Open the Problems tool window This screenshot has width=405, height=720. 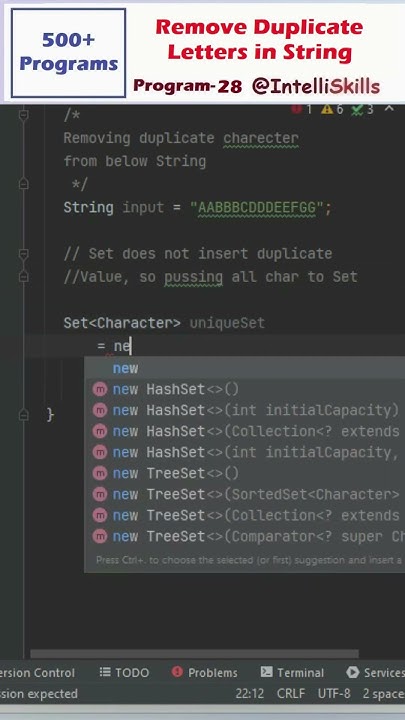tap(204, 673)
